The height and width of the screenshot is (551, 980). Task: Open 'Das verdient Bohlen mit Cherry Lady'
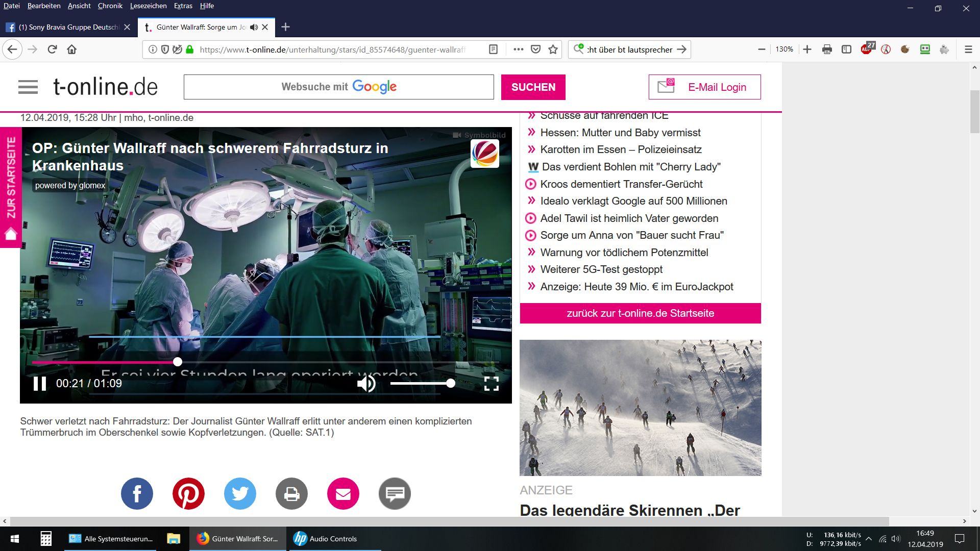(631, 167)
